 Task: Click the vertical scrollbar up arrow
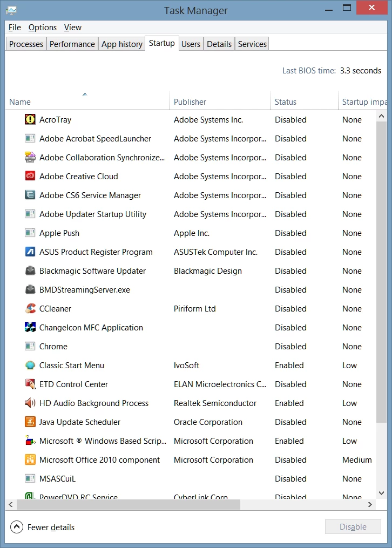pos(382,116)
